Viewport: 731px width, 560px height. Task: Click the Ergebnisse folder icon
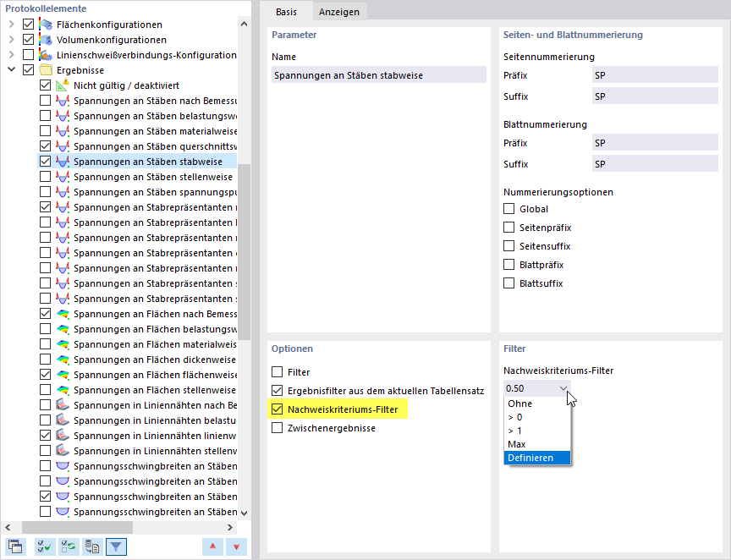(x=46, y=70)
